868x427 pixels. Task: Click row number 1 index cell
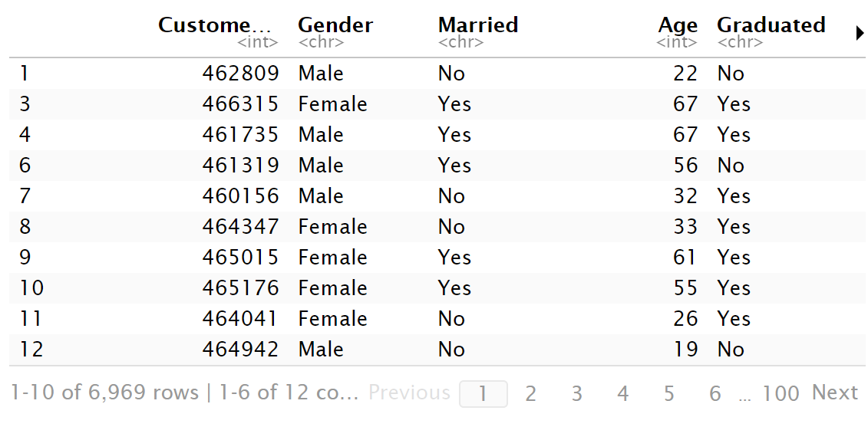point(24,74)
